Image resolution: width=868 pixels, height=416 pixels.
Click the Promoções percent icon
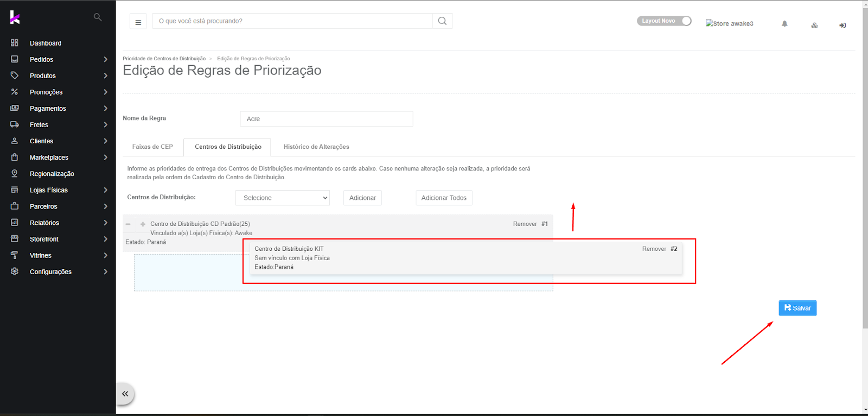[x=15, y=92]
